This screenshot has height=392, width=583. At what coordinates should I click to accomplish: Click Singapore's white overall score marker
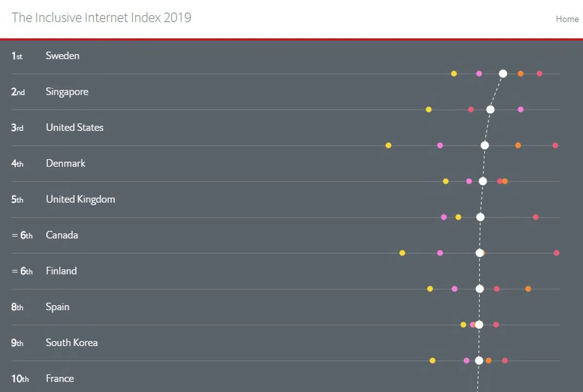coord(490,110)
